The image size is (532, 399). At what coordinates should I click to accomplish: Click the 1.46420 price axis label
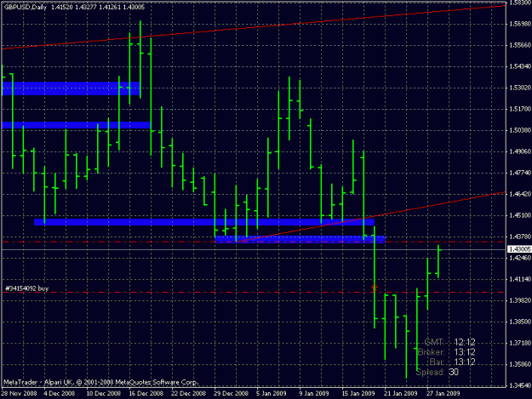[x=520, y=194]
